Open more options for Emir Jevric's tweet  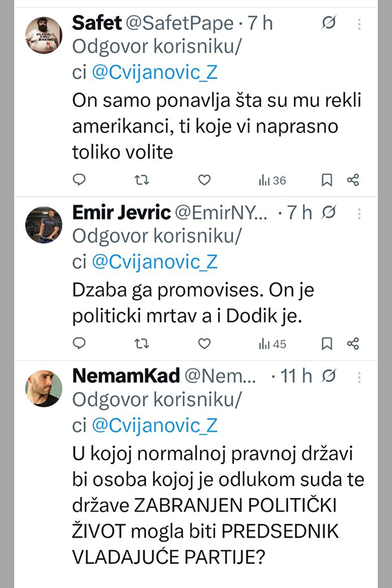point(359,212)
